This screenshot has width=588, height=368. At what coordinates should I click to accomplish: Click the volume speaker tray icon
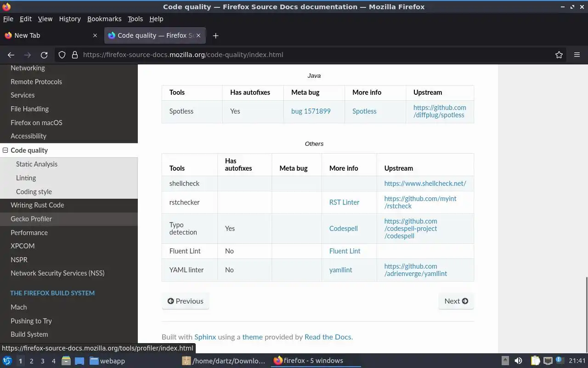tap(518, 361)
